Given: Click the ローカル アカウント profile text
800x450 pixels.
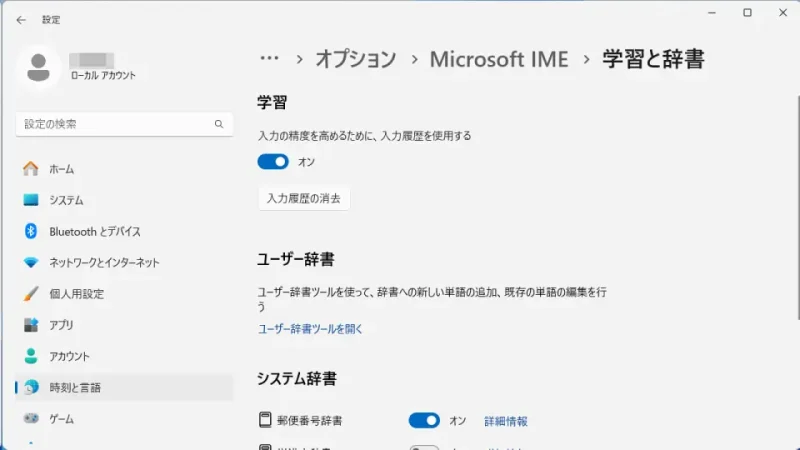Looking at the screenshot, I should coord(103,76).
